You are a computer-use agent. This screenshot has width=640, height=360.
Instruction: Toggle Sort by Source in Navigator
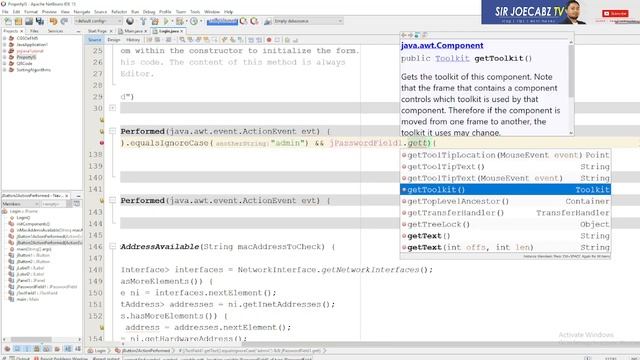click(x=78, y=349)
